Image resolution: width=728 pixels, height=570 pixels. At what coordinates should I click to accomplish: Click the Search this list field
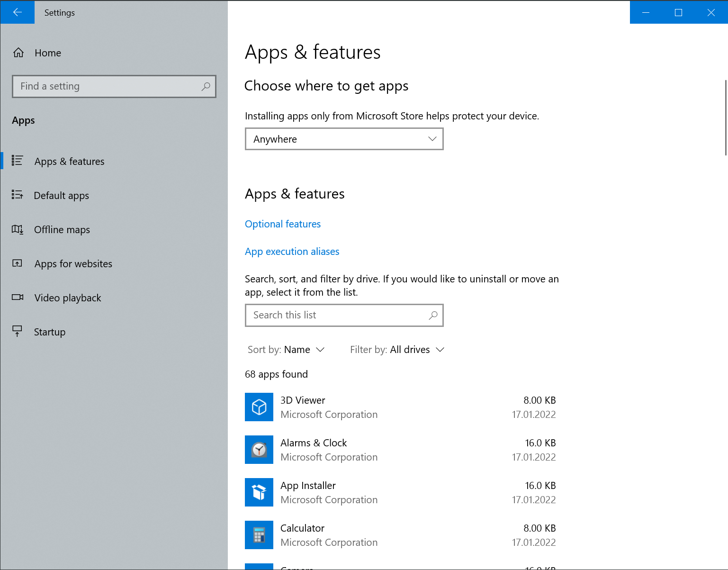(x=339, y=315)
